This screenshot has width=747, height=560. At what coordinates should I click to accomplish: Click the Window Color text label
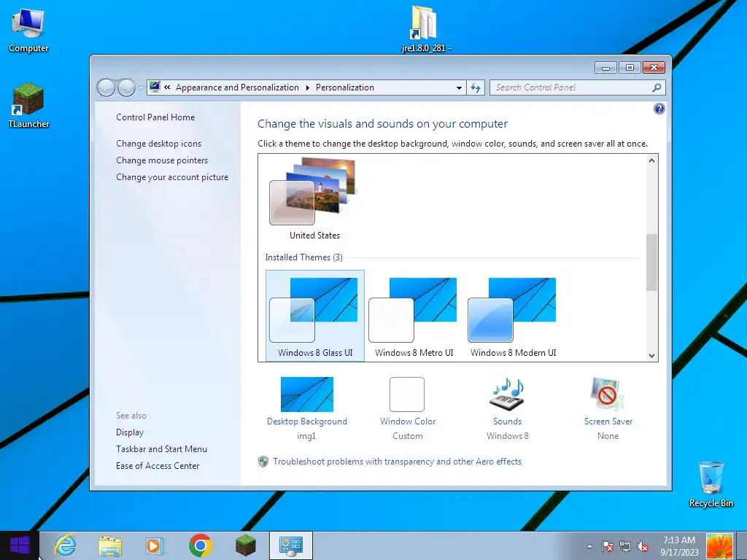pyautogui.click(x=408, y=421)
